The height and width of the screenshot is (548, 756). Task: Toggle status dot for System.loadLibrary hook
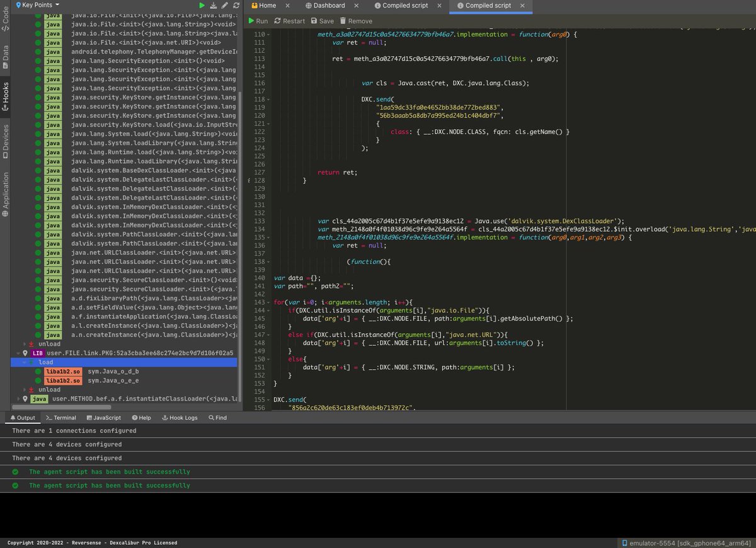[x=38, y=143]
